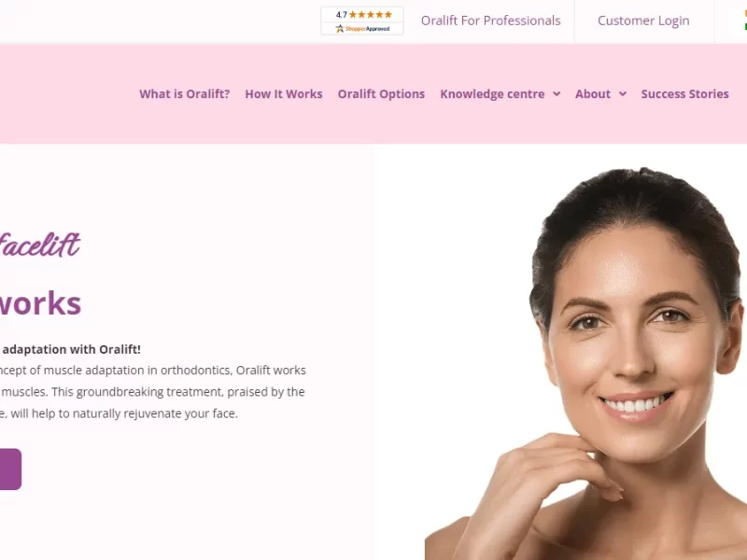
Task: Click the 'naturally rejuvenate your face' text line
Action: coord(119,413)
